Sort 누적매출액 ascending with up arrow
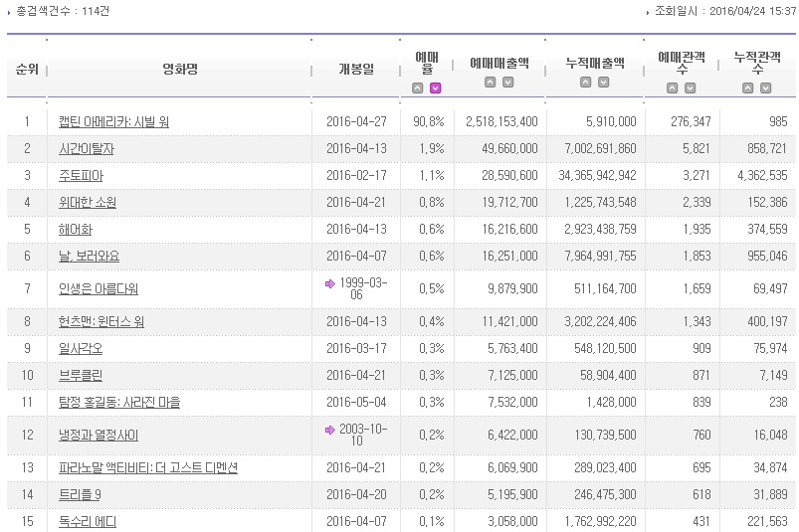799x532 pixels. pos(586,82)
